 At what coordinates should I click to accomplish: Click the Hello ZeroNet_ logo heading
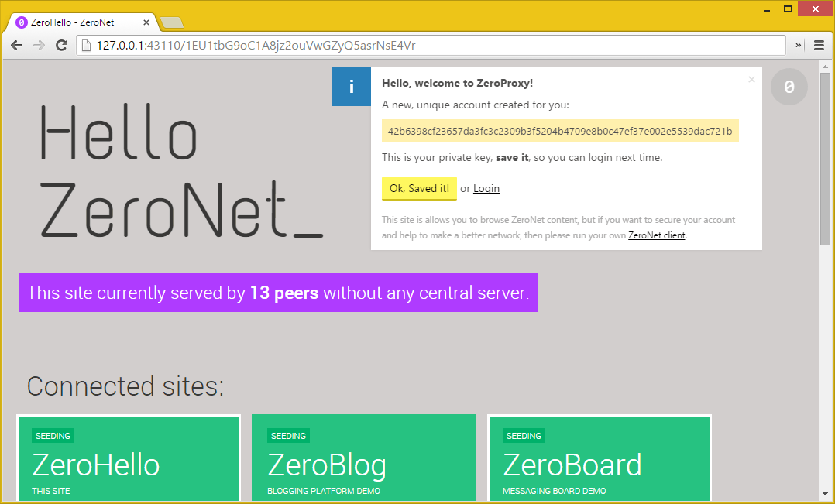[181, 170]
